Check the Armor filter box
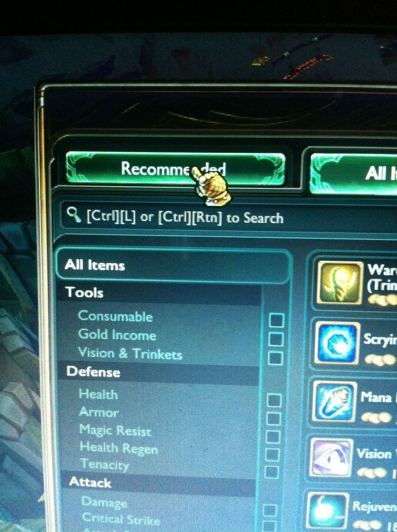 [x=273, y=419]
